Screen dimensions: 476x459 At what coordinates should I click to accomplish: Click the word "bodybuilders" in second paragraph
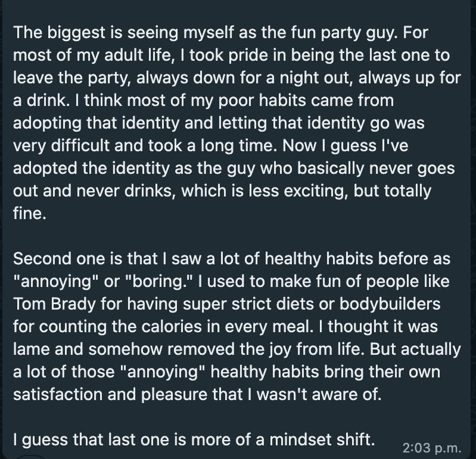click(x=390, y=304)
